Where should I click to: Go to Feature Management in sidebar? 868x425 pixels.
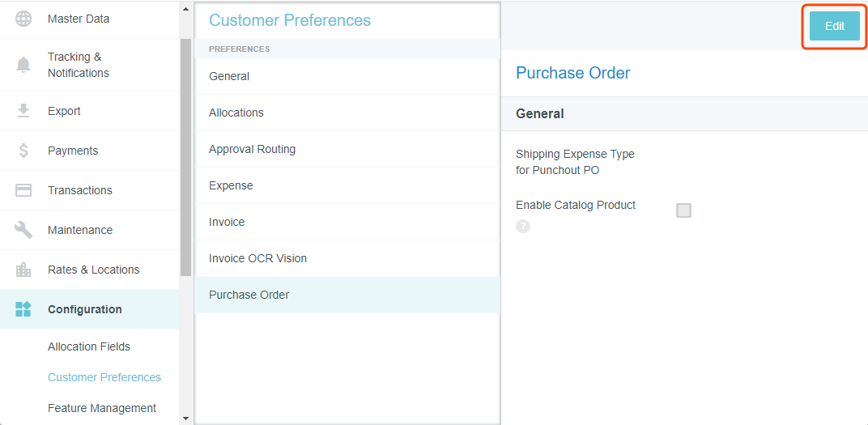102,408
